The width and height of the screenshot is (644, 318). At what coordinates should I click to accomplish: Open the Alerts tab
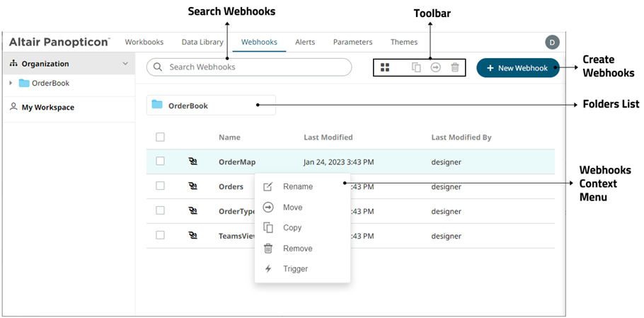(x=306, y=42)
